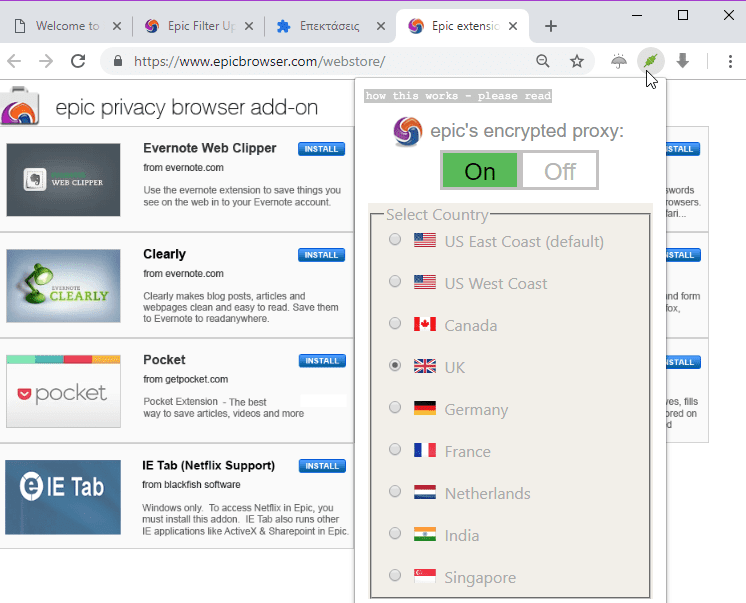Click the Epic webstore bag logo

point(20,106)
